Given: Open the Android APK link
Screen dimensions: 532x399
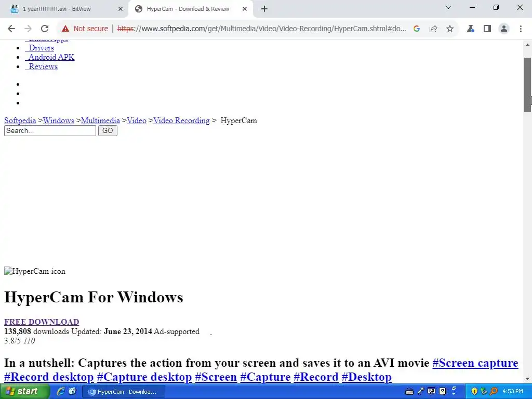Looking at the screenshot, I should [49, 57].
